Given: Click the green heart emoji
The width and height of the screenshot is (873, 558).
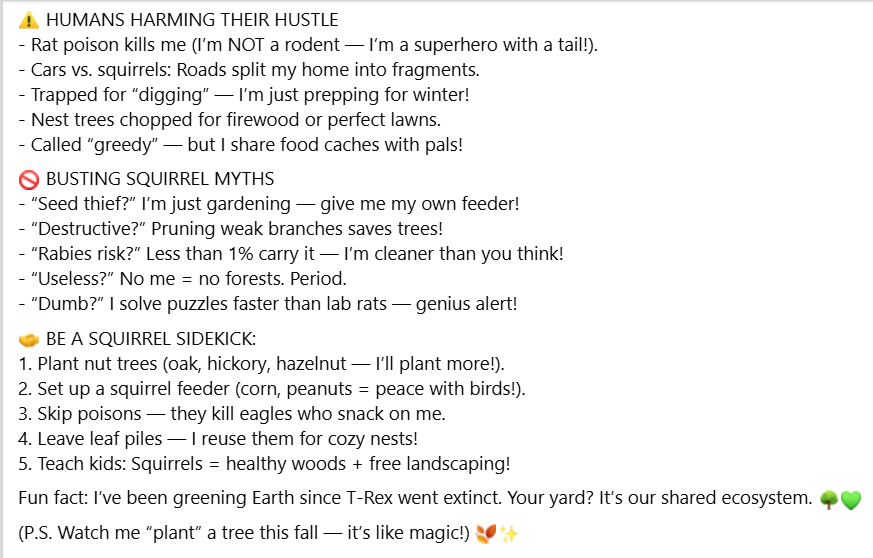Looking at the screenshot, I should [851, 500].
